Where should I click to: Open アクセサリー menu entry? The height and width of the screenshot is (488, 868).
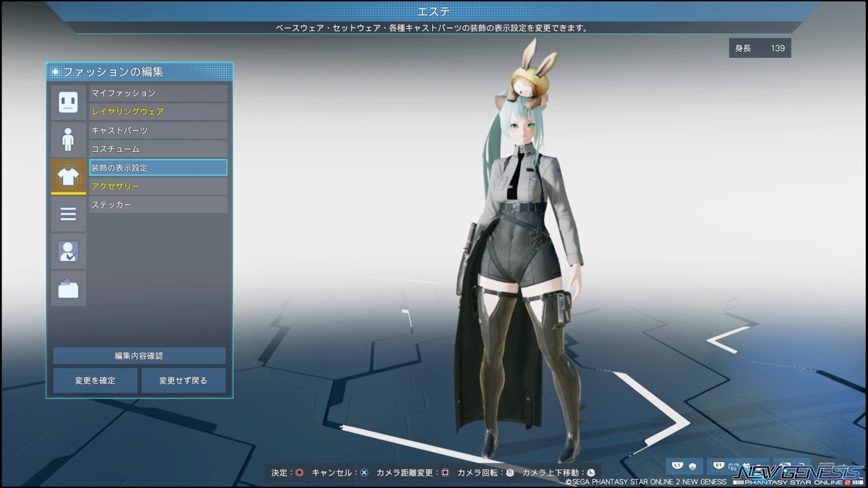[x=158, y=187]
